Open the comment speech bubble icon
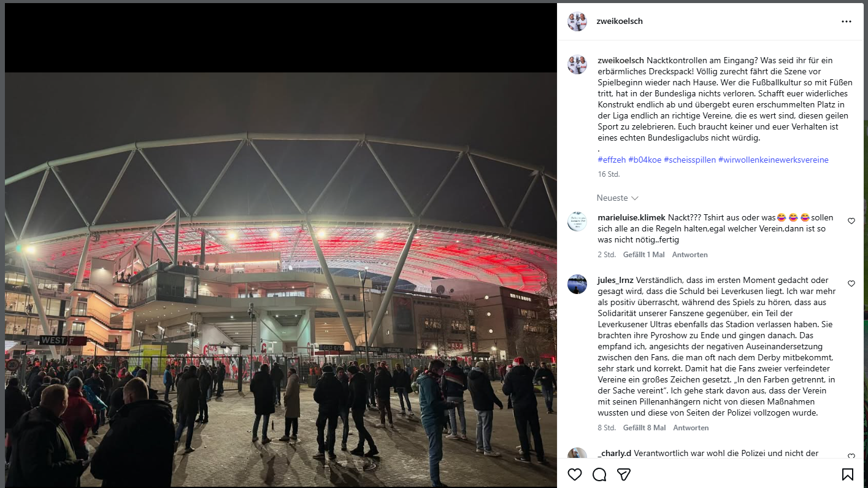This screenshot has width=868, height=488. click(599, 474)
